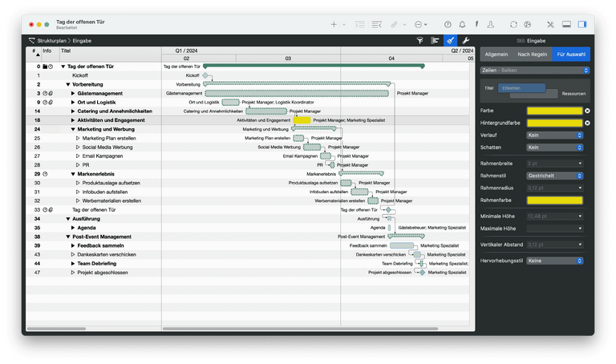Click the wrench settings icon
The image size is (616, 364).
click(x=466, y=39)
